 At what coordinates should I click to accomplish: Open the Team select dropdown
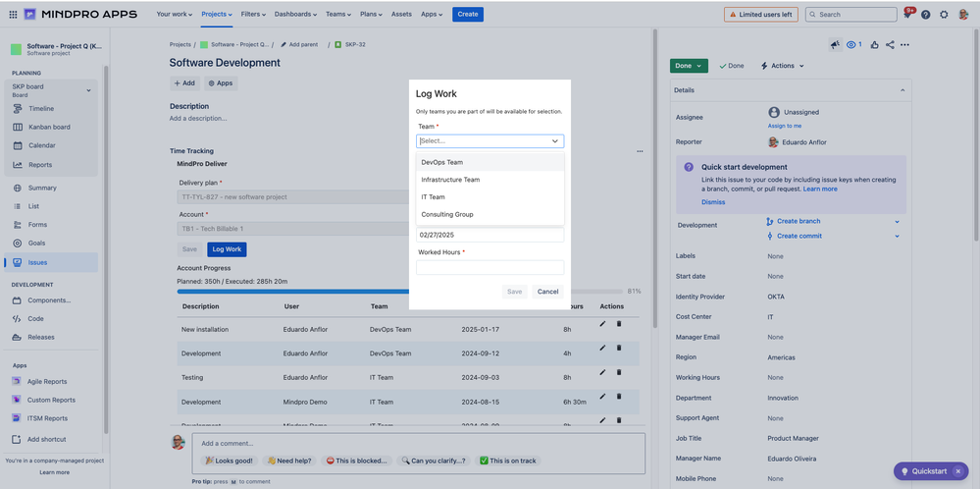pos(490,141)
